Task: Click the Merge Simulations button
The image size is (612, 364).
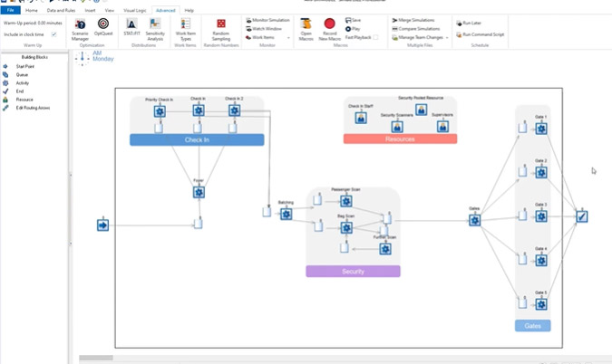Action: 416,20
